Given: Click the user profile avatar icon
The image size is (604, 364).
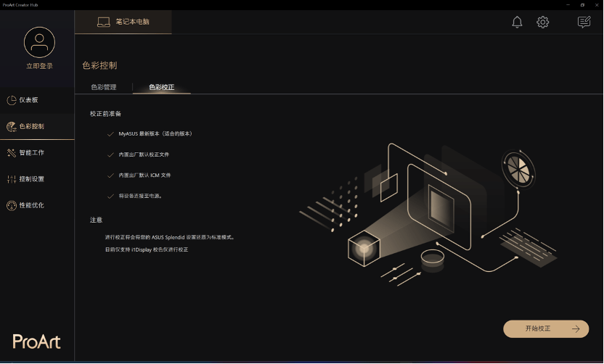Looking at the screenshot, I should [x=39, y=43].
